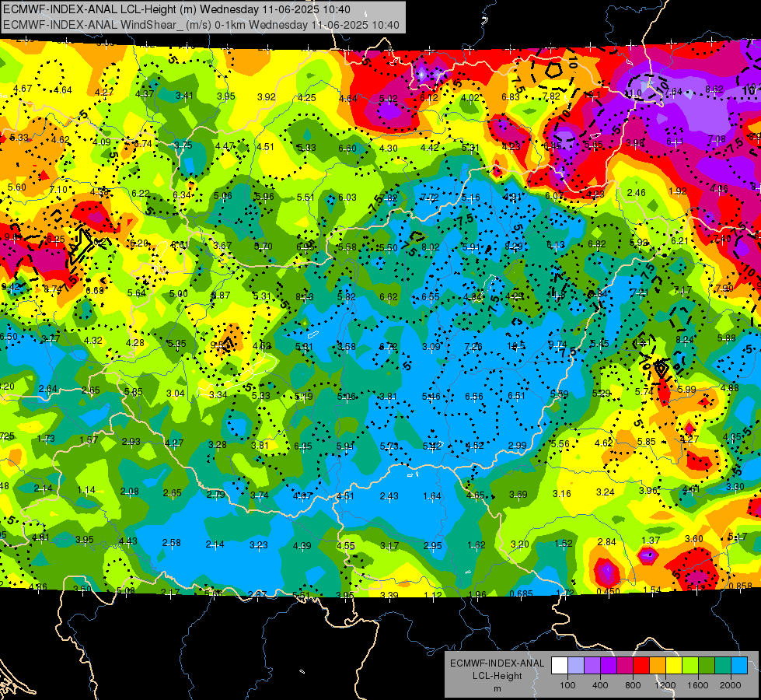
Task: Click the grid value '3.16'
Action: (x=561, y=494)
